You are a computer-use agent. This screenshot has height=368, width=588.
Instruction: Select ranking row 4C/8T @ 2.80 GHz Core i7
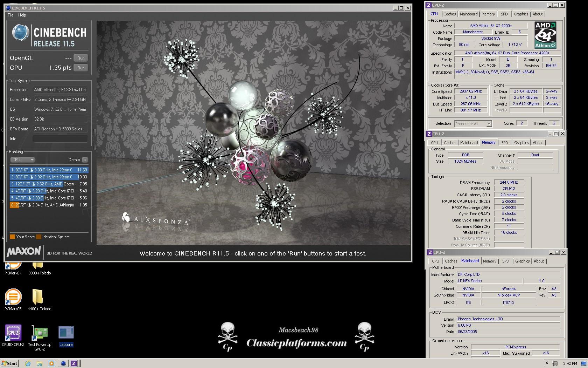(x=49, y=198)
